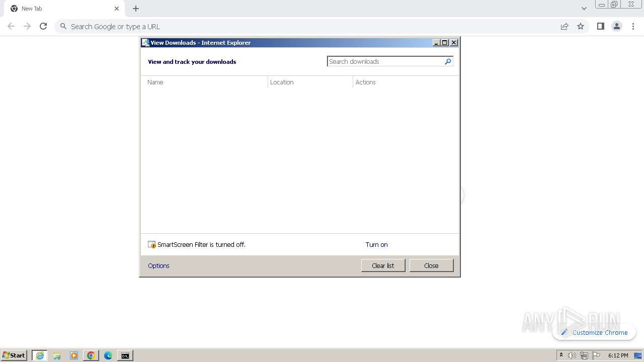Open the Chrome three-dot menu
The height and width of the screenshot is (362, 644).
(x=633, y=26)
